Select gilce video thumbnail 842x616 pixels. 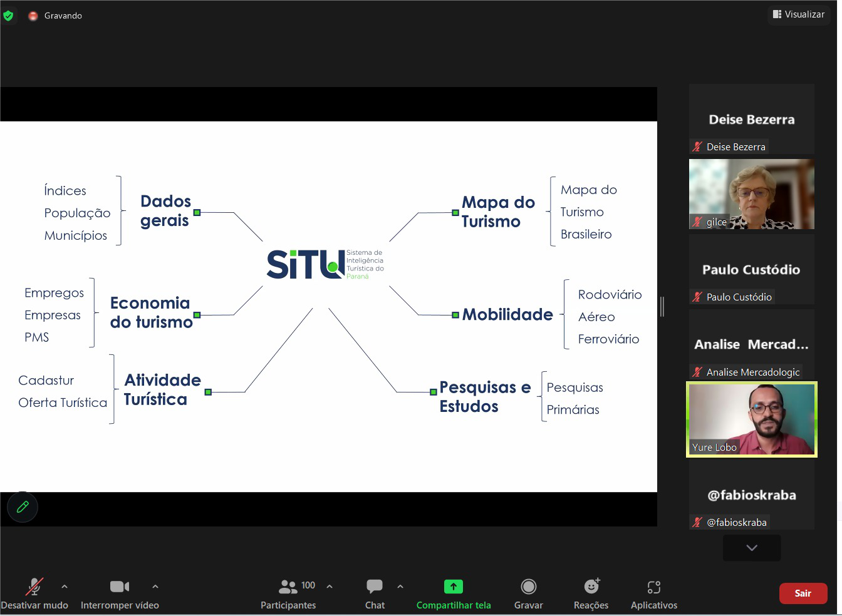(752, 194)
